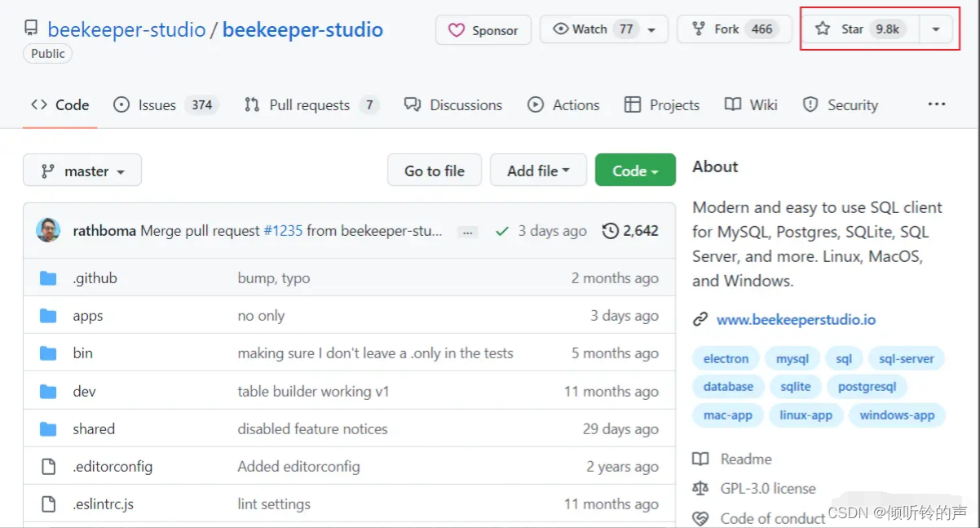The height and width of the screenshot is (528, 980).
Task: Click the license scale icon
Action: (700, 489)
